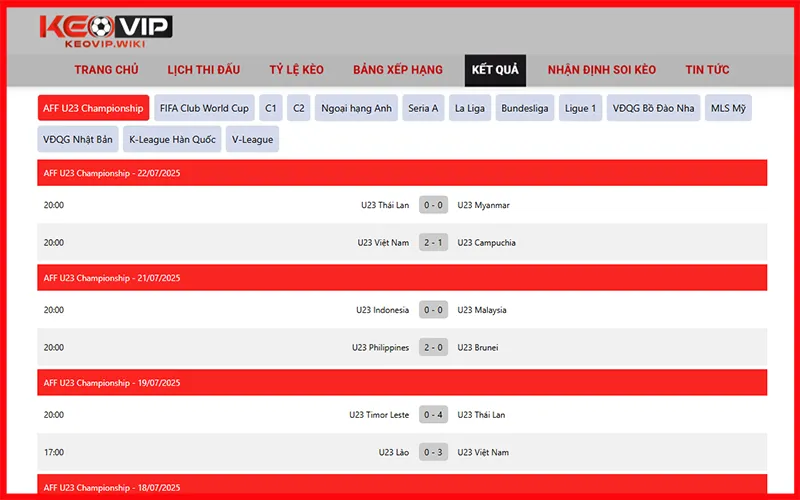Open K-League Hàn Quốc results
Image resolution: width=800 pixels, height=500 pixels.
[172, 139]
